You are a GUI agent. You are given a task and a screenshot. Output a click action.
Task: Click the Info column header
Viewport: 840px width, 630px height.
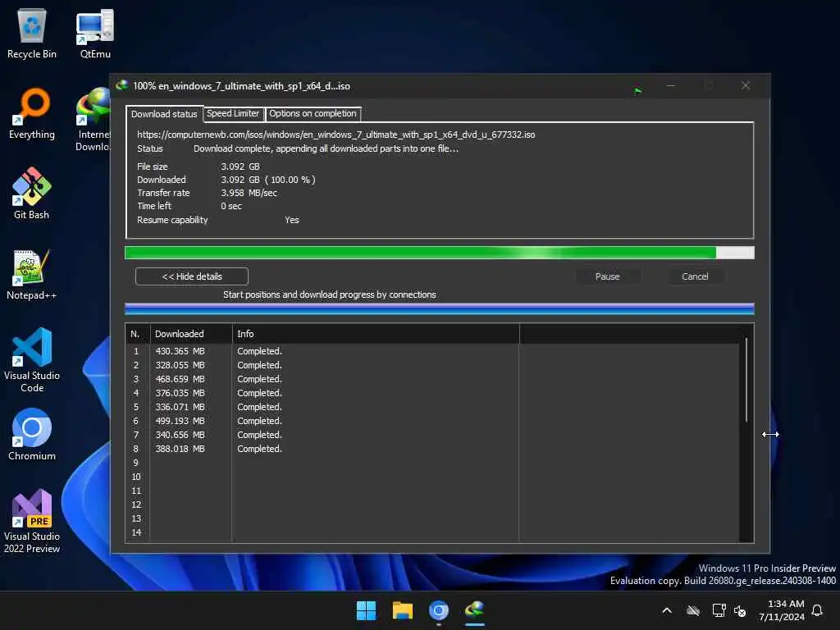coord(376,334)
